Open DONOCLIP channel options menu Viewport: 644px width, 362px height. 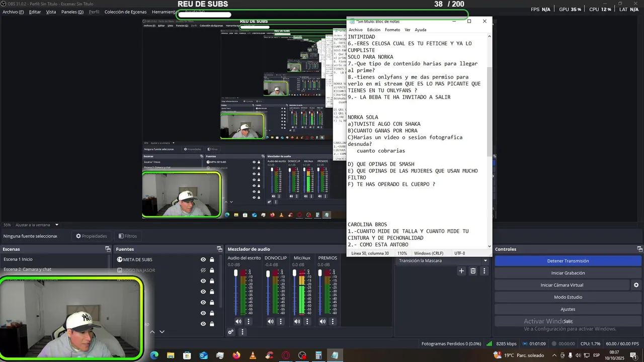280,321
